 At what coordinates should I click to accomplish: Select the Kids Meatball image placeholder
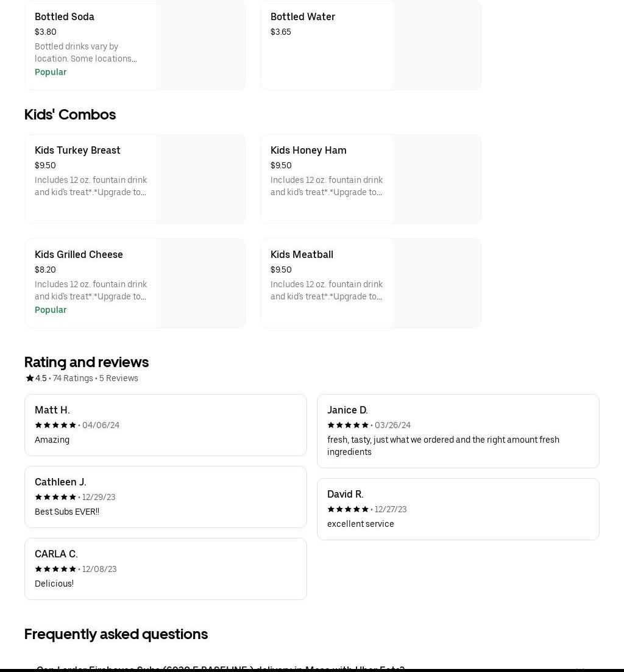click(436, 283)
